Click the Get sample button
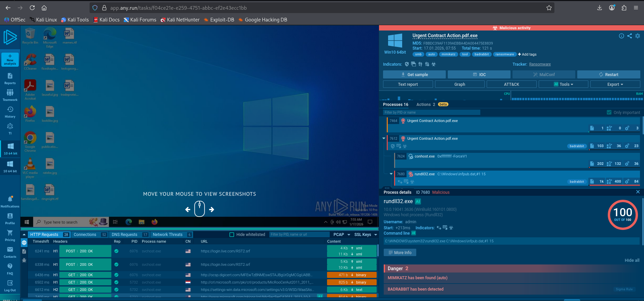The image size is (644, 301). [x=414, y=74]
